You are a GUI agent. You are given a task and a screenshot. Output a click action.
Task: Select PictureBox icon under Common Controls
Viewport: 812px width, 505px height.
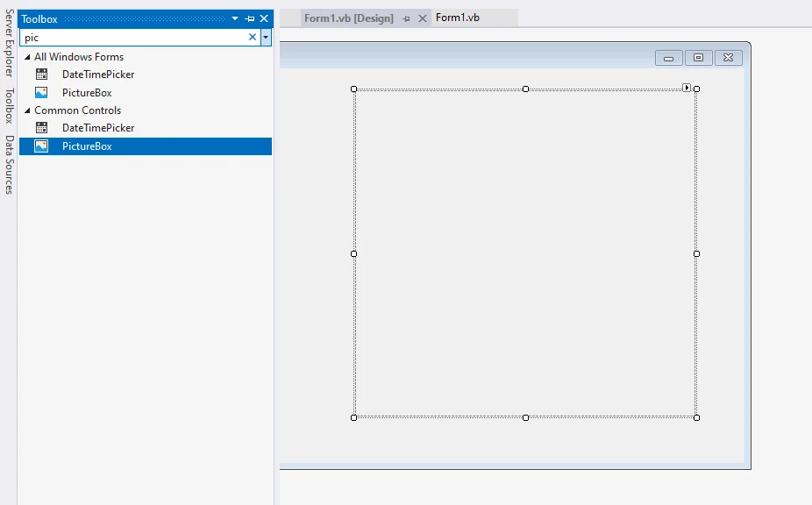[41, 146]
